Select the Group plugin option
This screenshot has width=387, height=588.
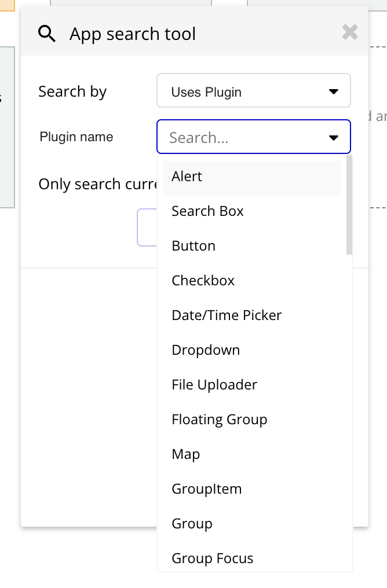point(192,524)
